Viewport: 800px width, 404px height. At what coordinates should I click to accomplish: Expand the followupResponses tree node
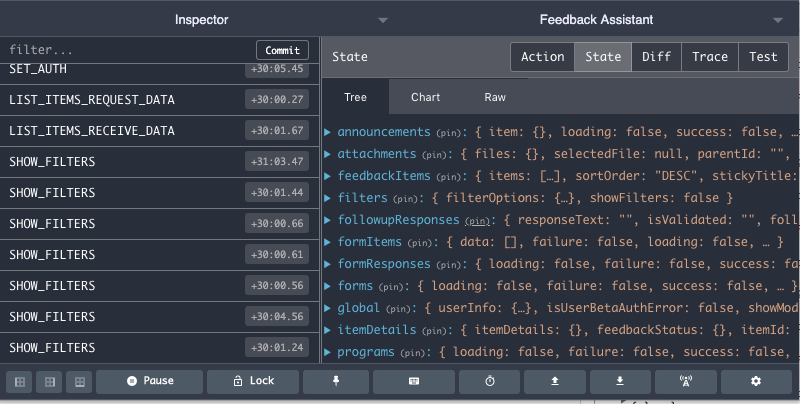click(328, 220)
